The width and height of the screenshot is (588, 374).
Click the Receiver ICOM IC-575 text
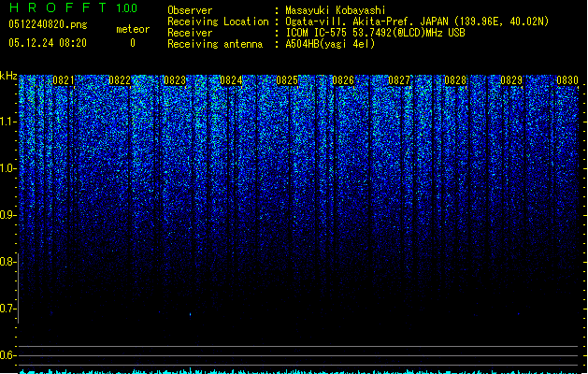(x=375, y=33)
